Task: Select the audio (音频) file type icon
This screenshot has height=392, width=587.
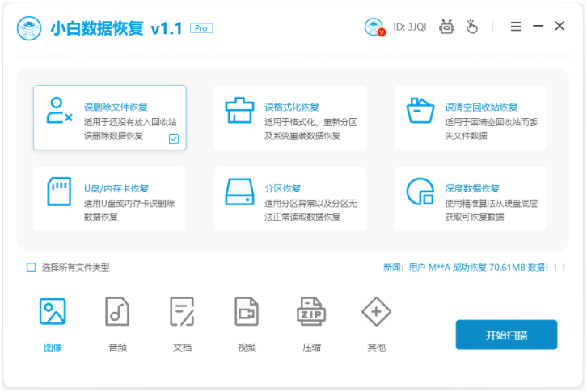Action: pyautogui.click(x=117, y=312)
